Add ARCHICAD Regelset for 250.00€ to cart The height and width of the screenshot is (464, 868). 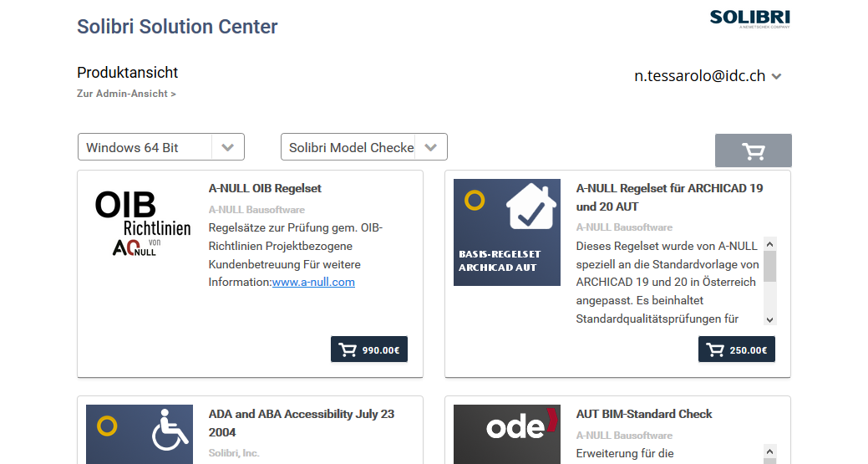click(737, 349)
